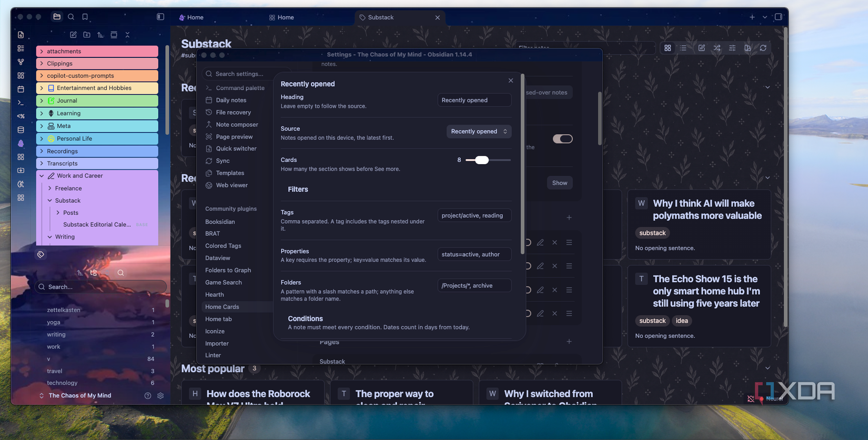Expand the Journal folder

[x=97, y=101]
